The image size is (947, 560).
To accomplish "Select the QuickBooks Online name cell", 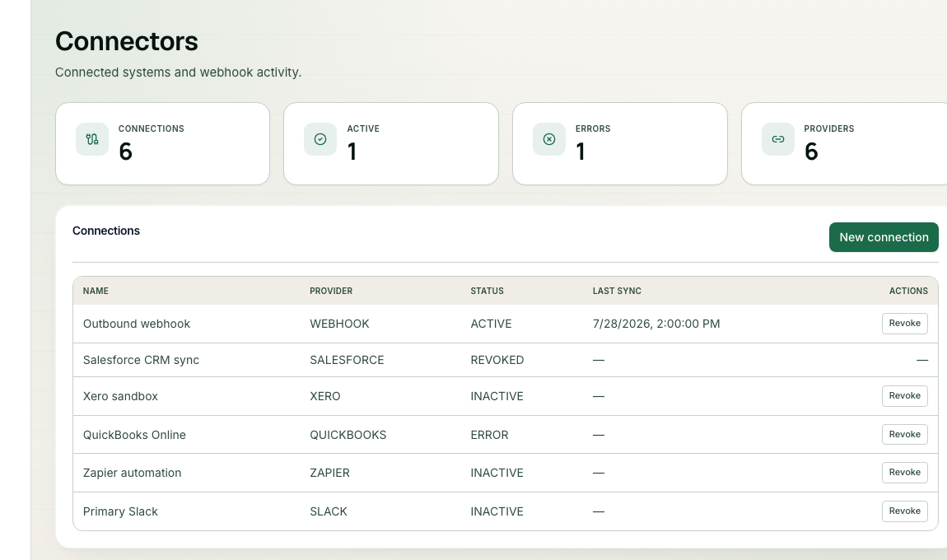I will [134, 435].
